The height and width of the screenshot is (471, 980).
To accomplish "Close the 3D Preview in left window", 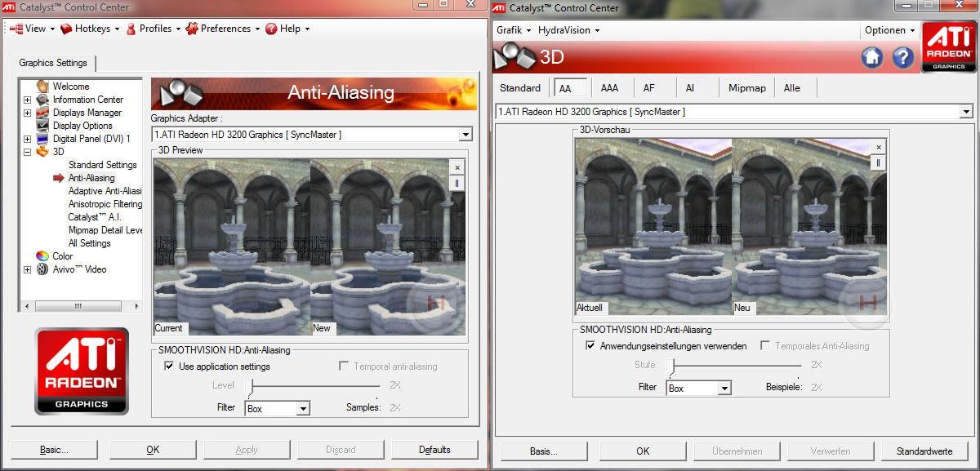I will 457,167.
